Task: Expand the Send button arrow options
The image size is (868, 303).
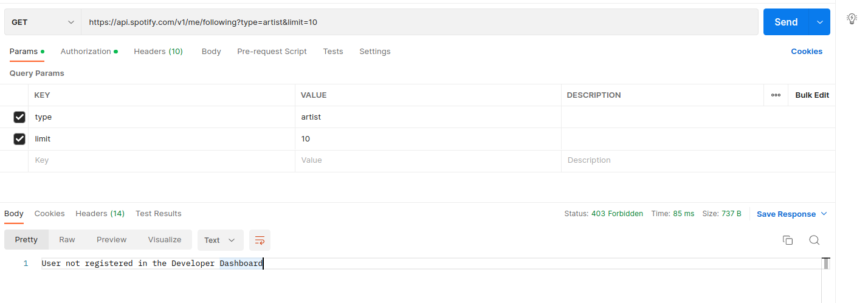Action: pyautogui.click(x=819, y=22)
